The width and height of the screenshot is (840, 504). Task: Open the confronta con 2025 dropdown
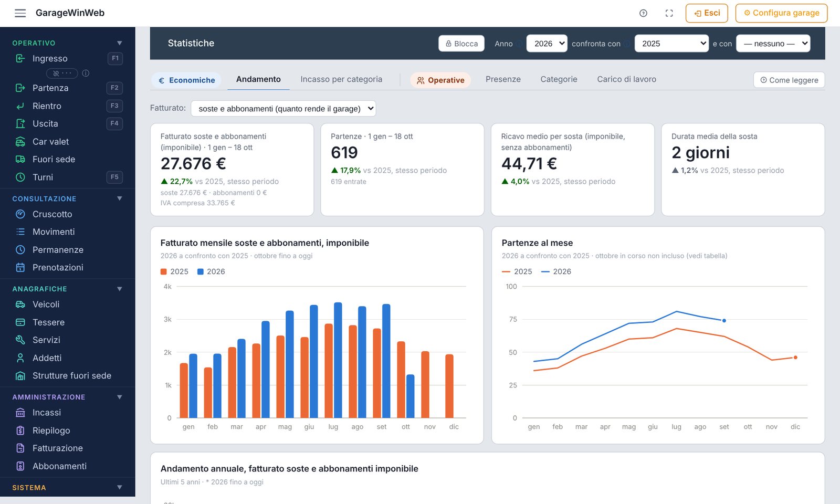pos(671,44)
